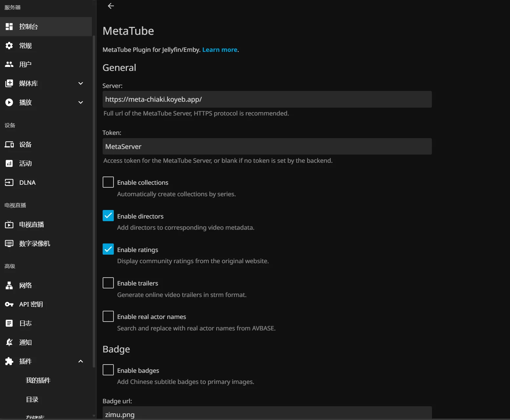510x420 pixels.
Task: Click the Server URL input field
Action: click(267, 99)
